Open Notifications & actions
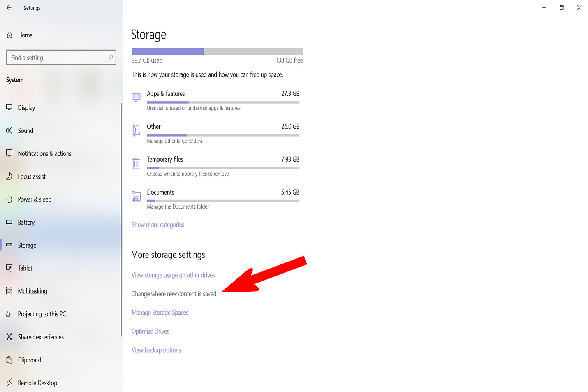 [x=44, y=154]
